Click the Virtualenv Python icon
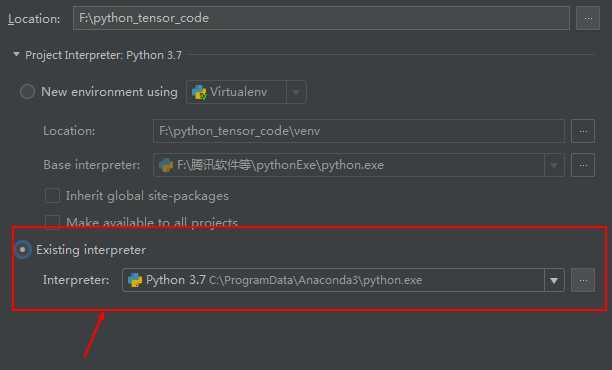 [199, 92]
